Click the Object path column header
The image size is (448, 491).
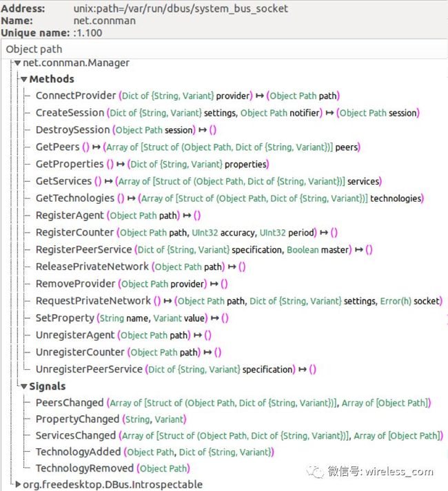click(x=224, y=49)
